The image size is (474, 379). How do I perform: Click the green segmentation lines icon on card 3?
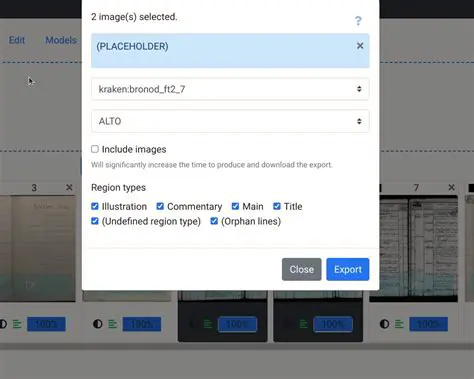17,324
